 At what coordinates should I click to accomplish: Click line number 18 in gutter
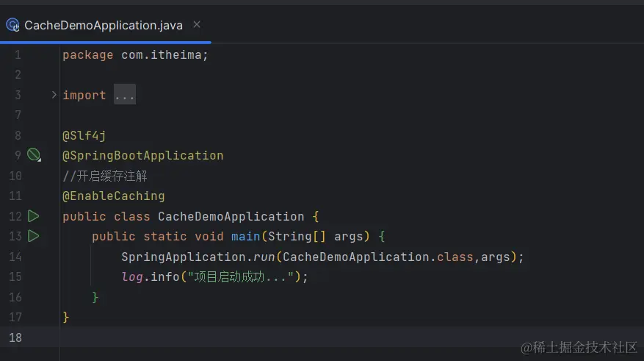[15, 337]
